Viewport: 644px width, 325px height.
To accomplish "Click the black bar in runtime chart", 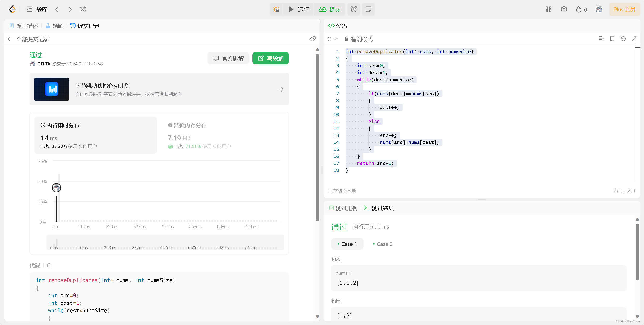I will pos(56,209).
